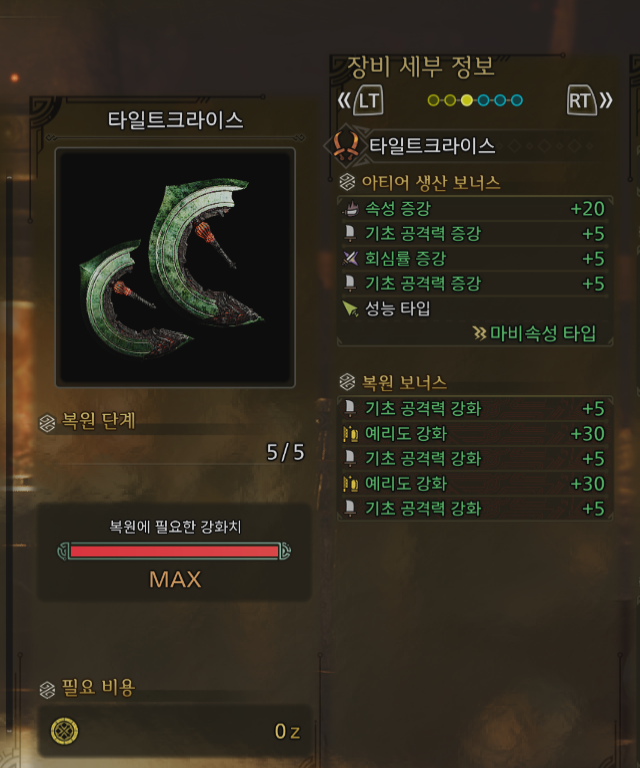This screenshot has height=768, width=640.
Task: Select the third yellow page indicator dot
Action: [x=467, y=100]
